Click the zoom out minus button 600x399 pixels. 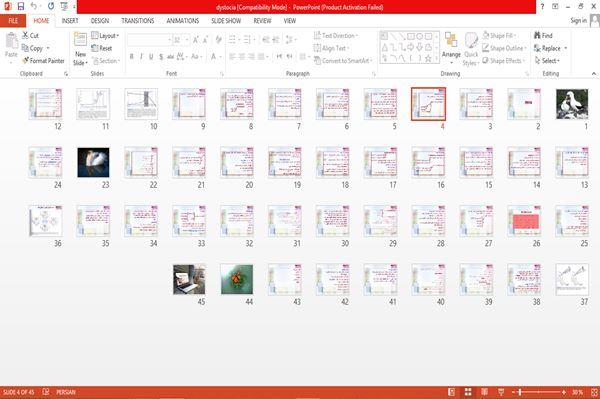513,392
